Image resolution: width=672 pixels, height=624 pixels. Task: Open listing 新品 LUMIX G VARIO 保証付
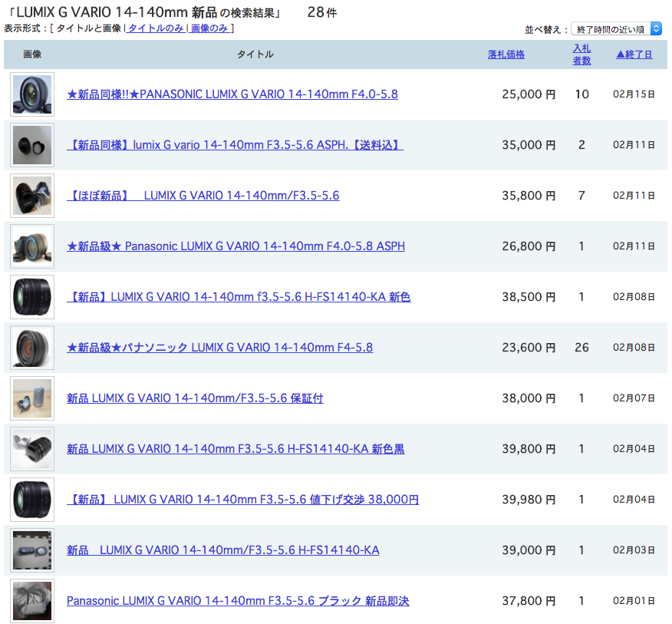click(195, 398)
